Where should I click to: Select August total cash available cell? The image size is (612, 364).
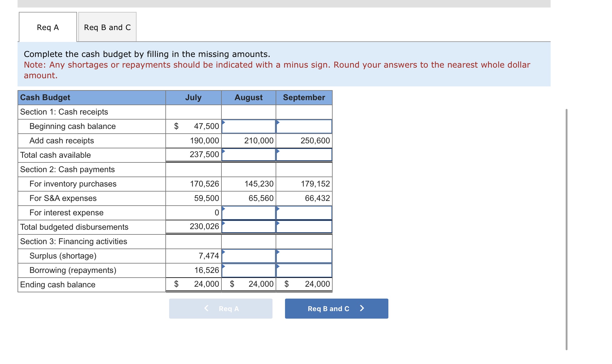(x=249, y=155)
